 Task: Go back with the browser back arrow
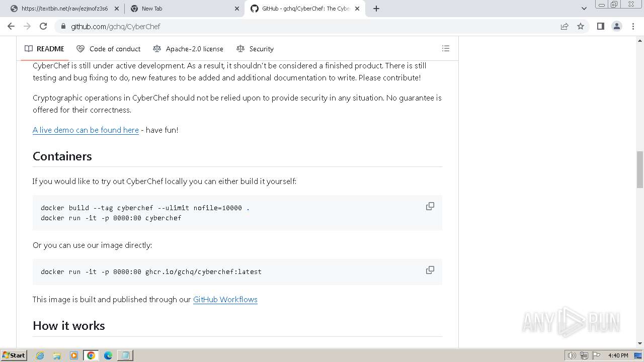point(11,26)
